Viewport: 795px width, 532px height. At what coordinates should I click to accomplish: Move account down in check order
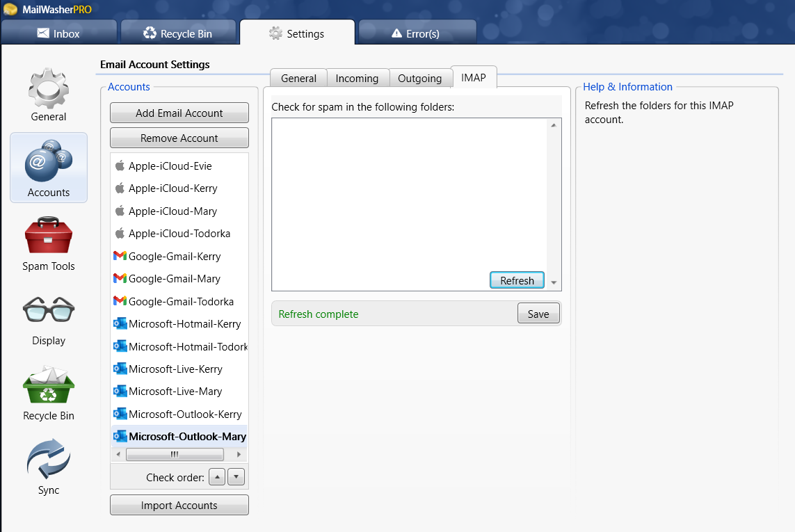(236, 477)
